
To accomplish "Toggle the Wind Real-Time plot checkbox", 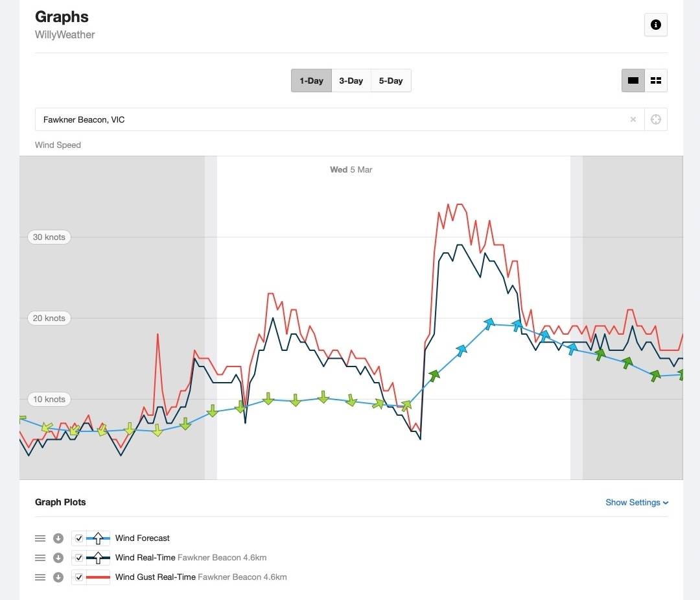I will pos(79,557).
